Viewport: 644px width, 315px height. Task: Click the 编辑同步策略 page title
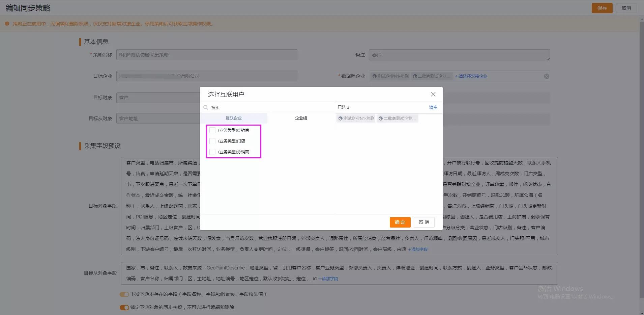click(28, 8)
